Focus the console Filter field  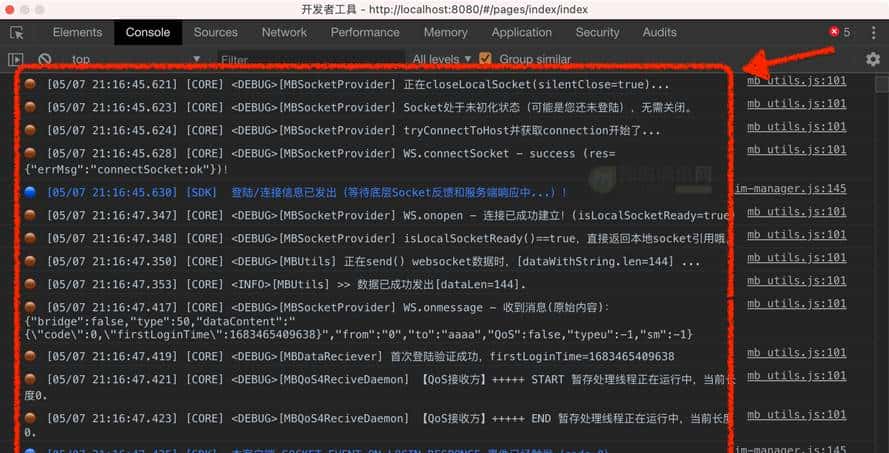311,59
